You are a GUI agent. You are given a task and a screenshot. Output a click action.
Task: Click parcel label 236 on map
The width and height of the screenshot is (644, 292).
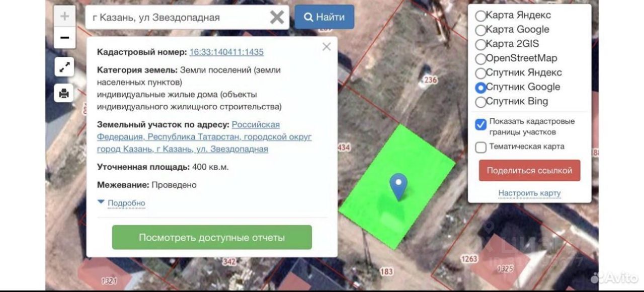431,80
